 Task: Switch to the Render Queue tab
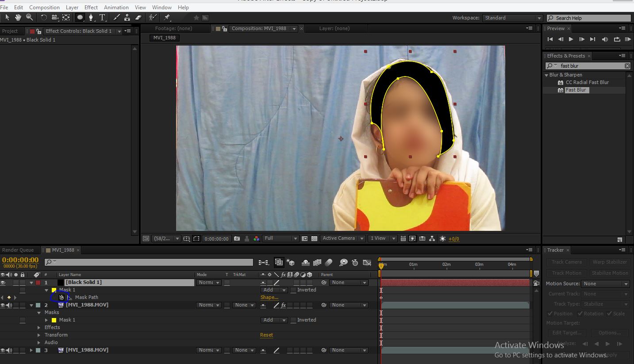point(18,250)
